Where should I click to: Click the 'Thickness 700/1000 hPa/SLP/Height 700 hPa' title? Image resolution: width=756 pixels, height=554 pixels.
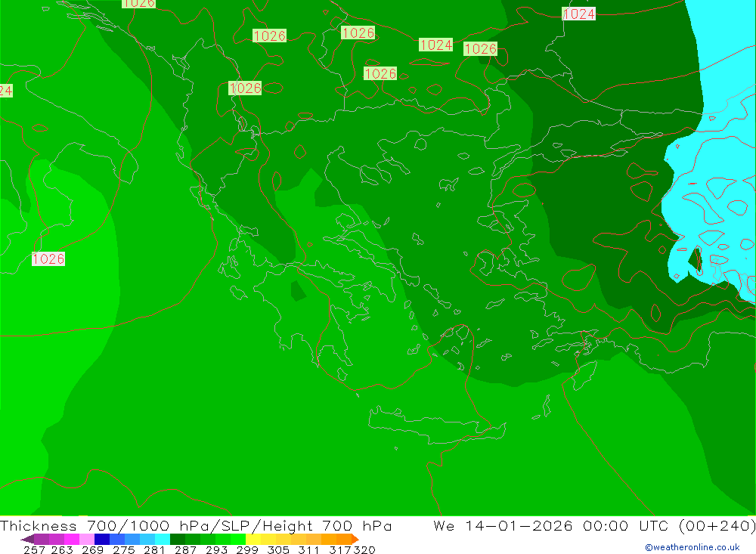click(x=196, y=525)
